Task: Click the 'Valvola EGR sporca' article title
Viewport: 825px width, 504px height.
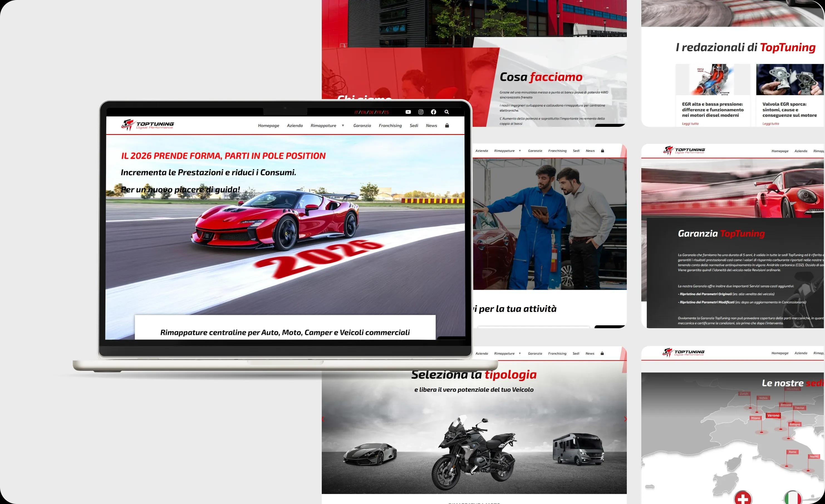Action: (789, 110)
